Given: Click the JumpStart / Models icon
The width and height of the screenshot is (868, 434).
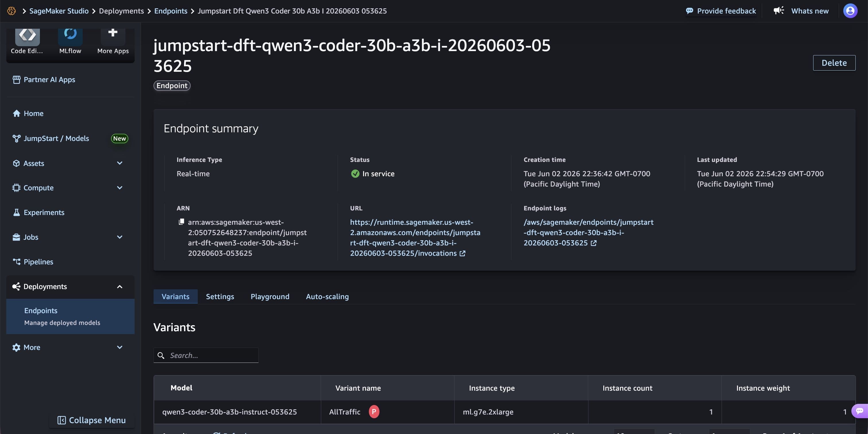Looking at the screenshot, I should pyautogui.click(x=17, y=138).
